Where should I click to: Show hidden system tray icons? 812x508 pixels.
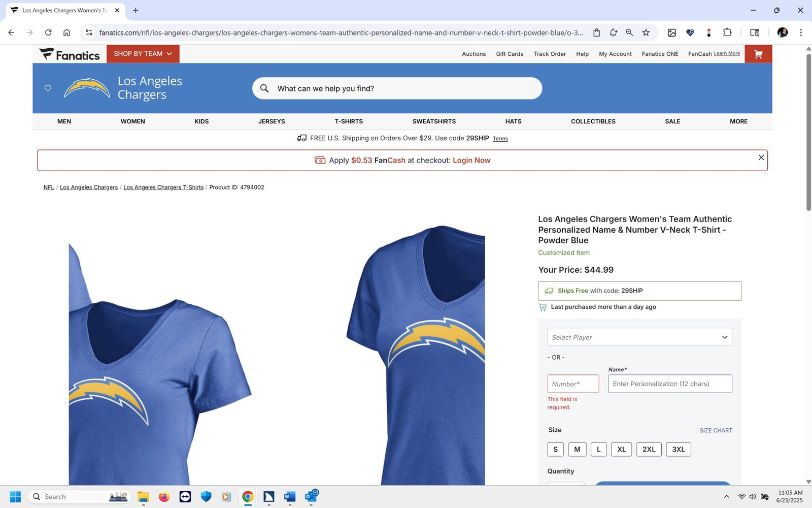click(726, 496)
